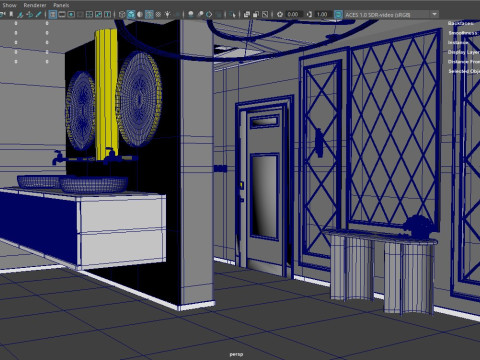Viewport: 480px width, 360px height.
Task: Click the screen space ambient occlusion icon
Action: 191,14
